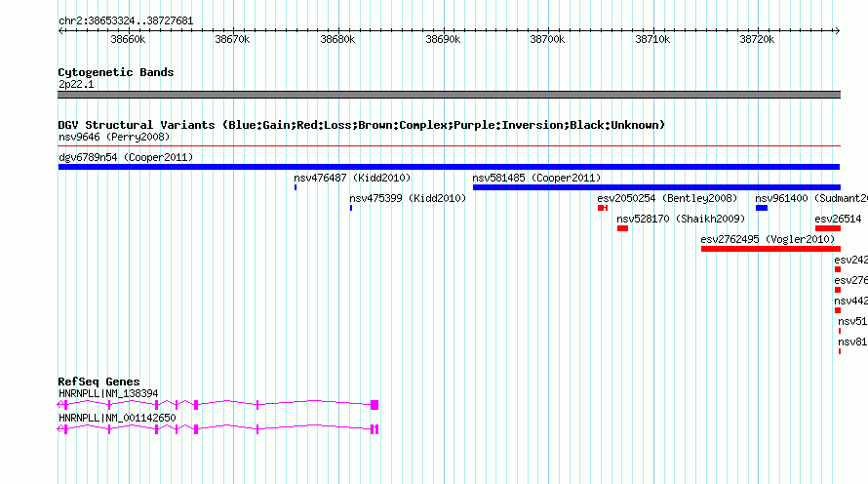The image size is (868, 484).
Task: Open the nsv9646 (Perry2008) label
Action: coord(114,137)
